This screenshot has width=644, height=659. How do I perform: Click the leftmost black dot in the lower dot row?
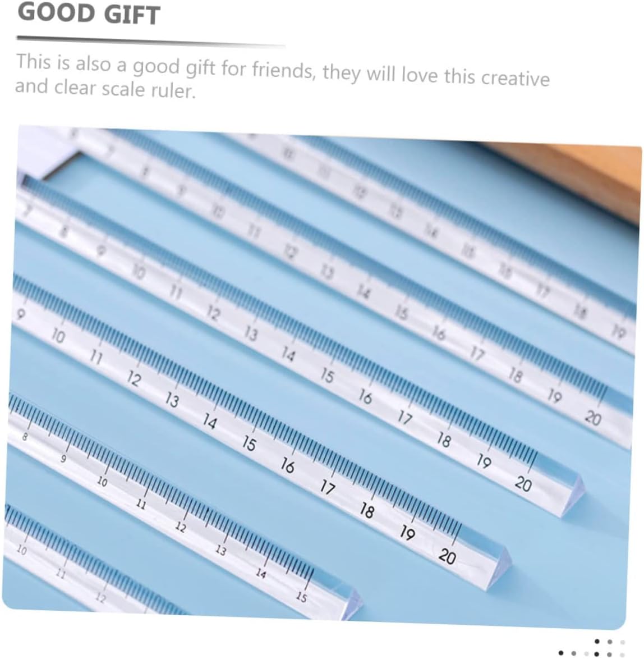click(x=561, y=653)
